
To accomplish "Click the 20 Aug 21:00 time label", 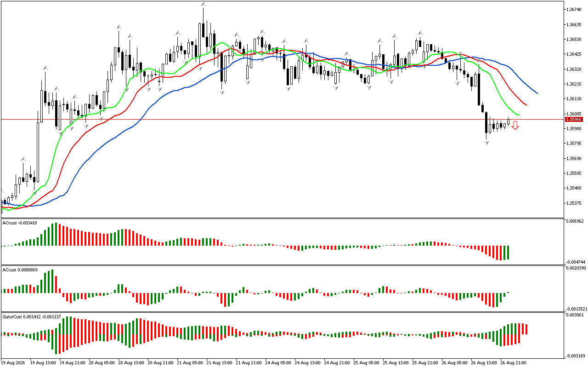I will [161, 363].
